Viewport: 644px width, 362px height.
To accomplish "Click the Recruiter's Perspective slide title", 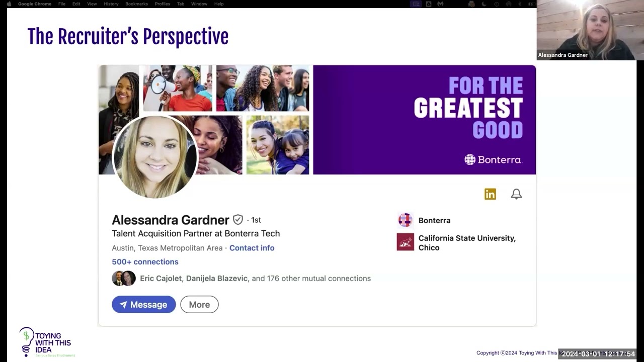I will (128, 37).
